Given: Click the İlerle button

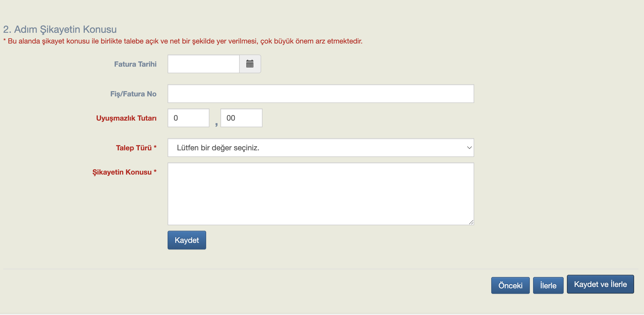Looking at the screenshot, I should tap(548, 285).
